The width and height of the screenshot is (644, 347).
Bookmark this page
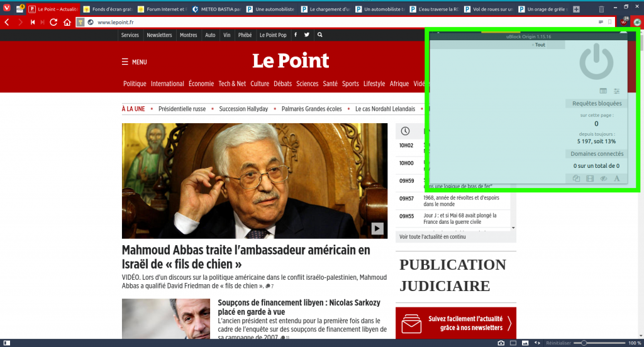(x=610, y=22)
